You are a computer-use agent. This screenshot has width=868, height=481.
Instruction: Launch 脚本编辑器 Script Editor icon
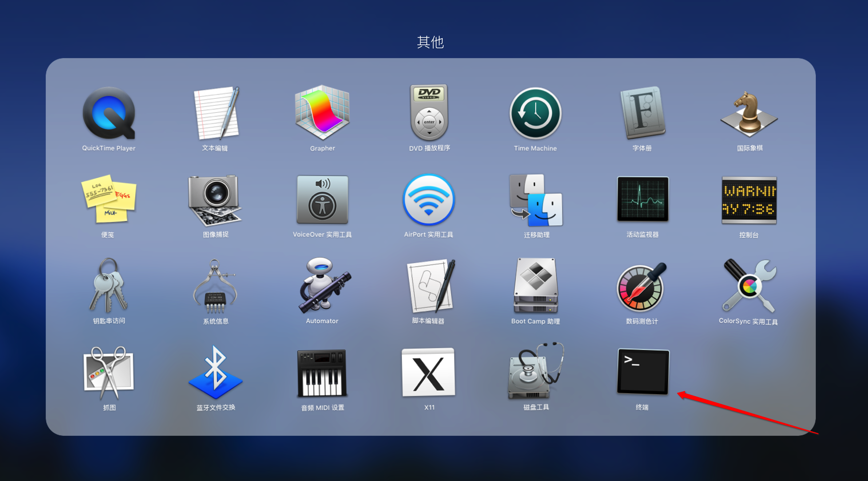pyautogui.click(x=430, y=285)
